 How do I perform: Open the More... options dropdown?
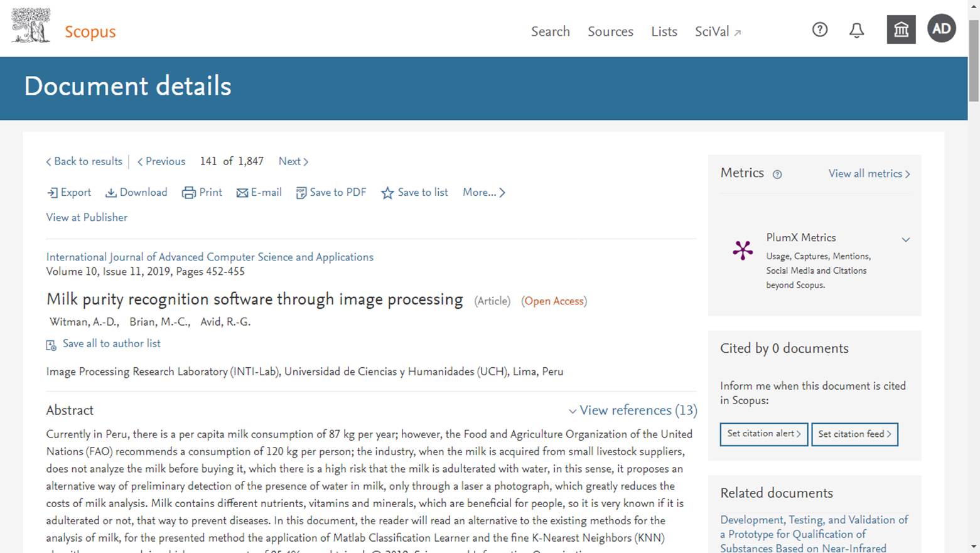(x=483, y=193)
